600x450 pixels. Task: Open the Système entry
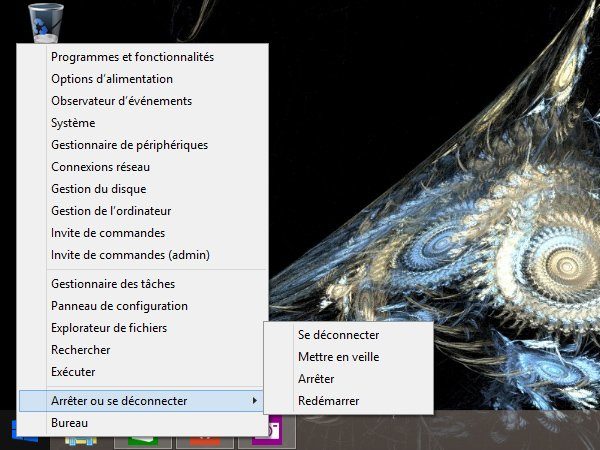(142, 123)
